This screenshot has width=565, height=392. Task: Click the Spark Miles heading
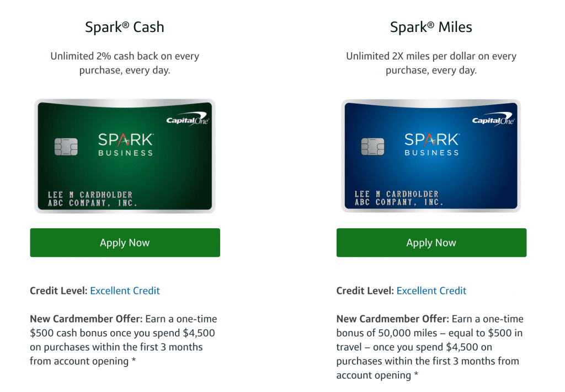tap(431, 27)
